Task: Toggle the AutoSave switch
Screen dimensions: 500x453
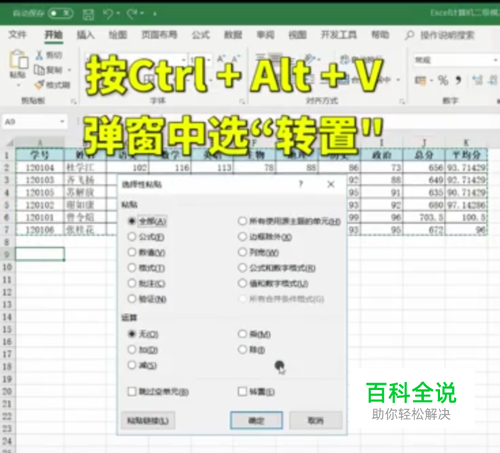Action: point(61,13)
